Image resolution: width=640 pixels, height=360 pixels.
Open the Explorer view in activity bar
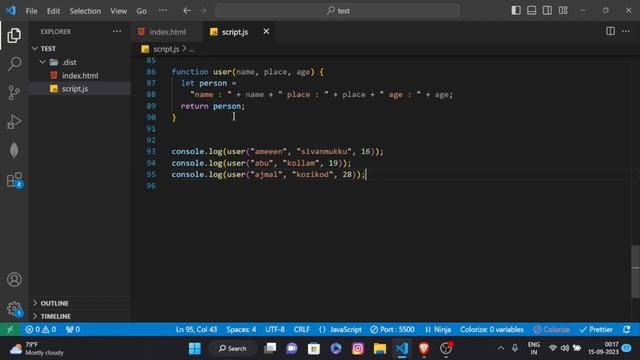point(14,36)
